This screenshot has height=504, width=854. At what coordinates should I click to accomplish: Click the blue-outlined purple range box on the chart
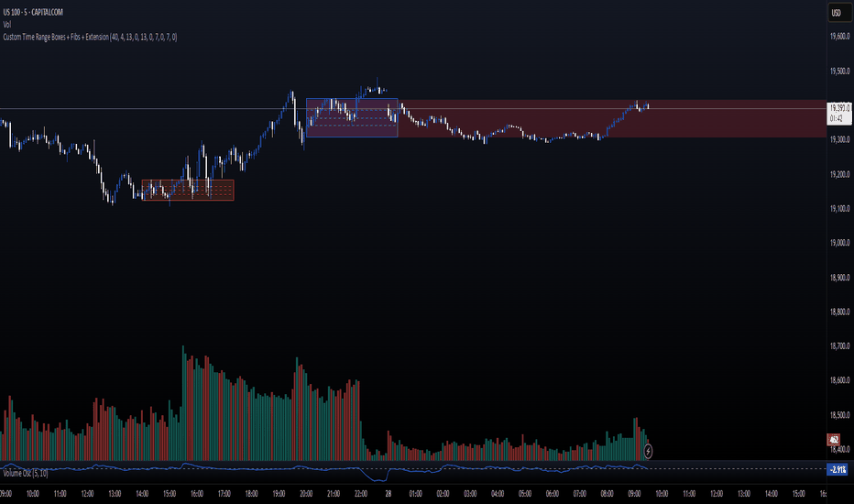pos(352,117)
